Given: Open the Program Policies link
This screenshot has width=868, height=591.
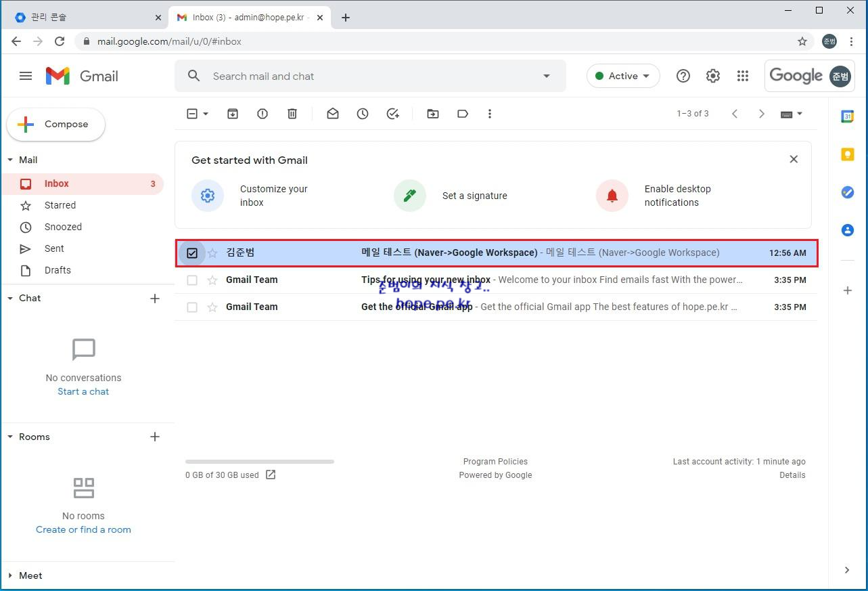Looking at the screenshot, I should [495, 461].
